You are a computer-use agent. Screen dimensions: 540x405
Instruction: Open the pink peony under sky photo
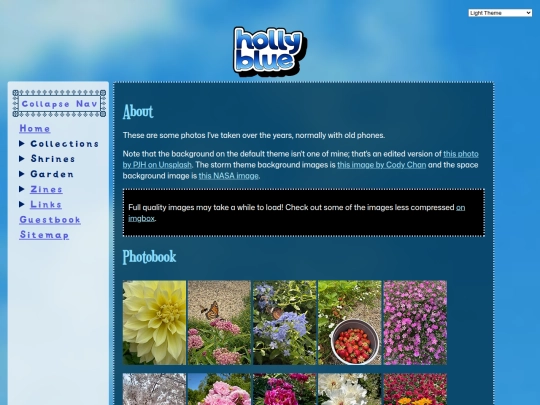point(219,389)
